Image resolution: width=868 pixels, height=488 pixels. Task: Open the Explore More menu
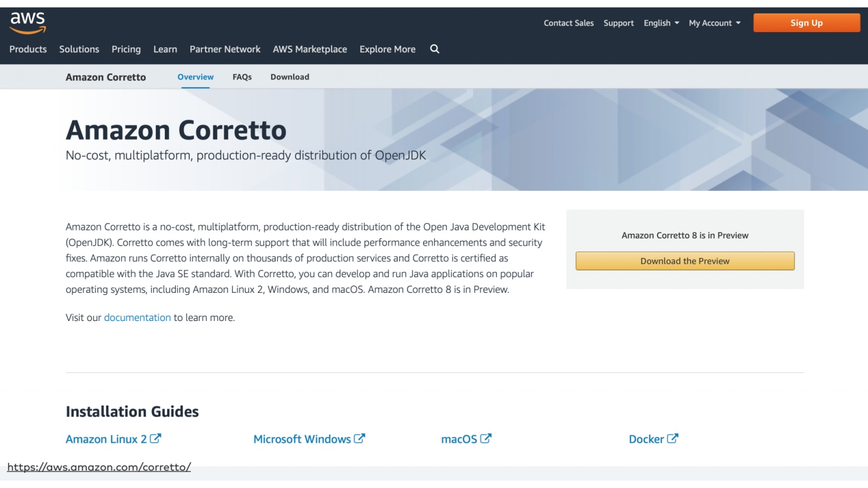pos(387,49)
